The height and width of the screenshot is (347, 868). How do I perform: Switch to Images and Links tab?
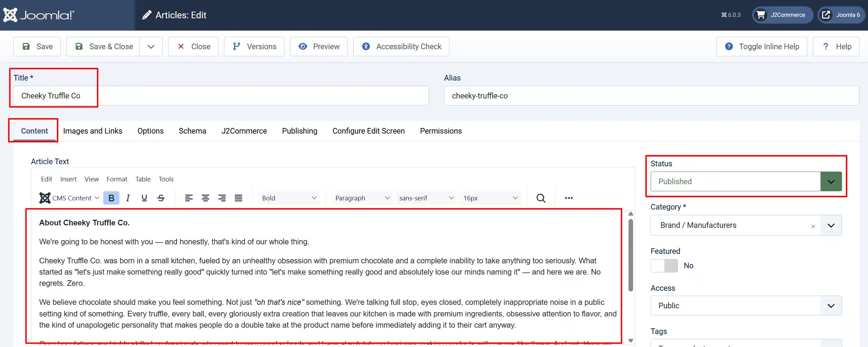pos(93,131)
